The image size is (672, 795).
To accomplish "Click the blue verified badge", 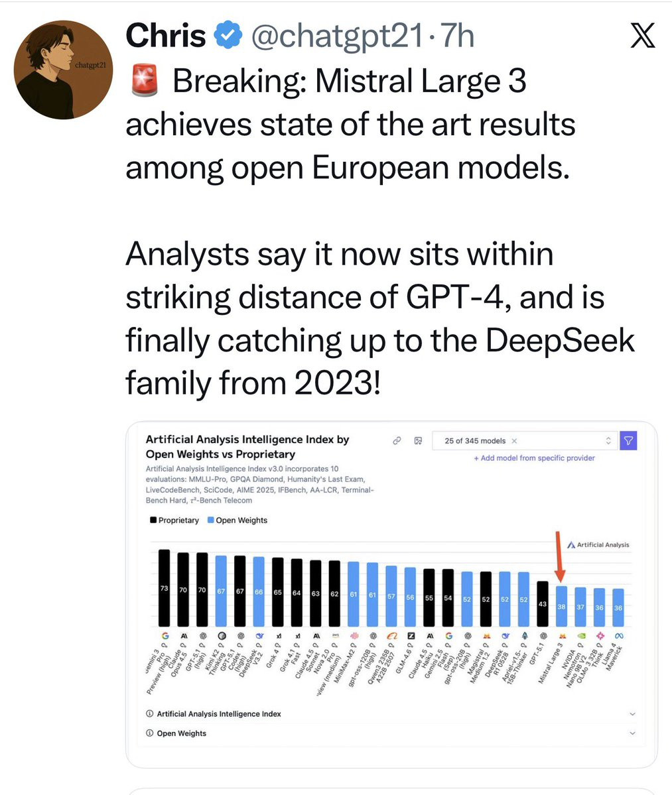I will coord(228,35).
